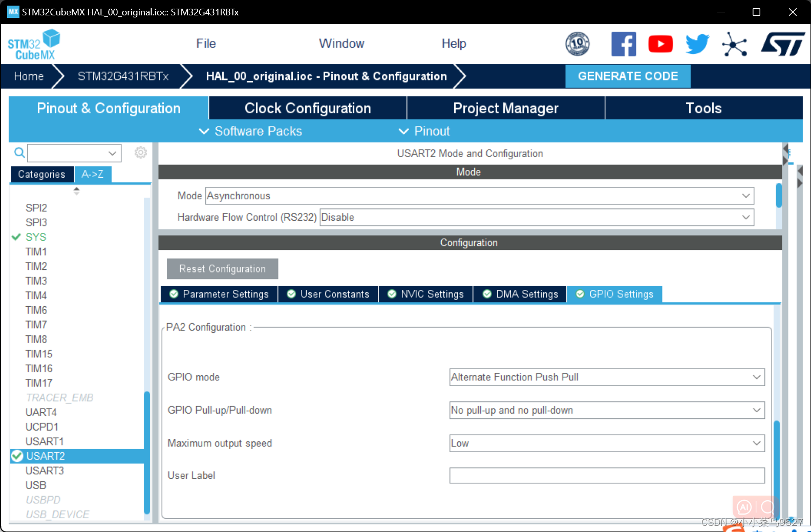811x532 pixels.
Task: Click the app icon in the title bar
Action: tap(13, 12)
